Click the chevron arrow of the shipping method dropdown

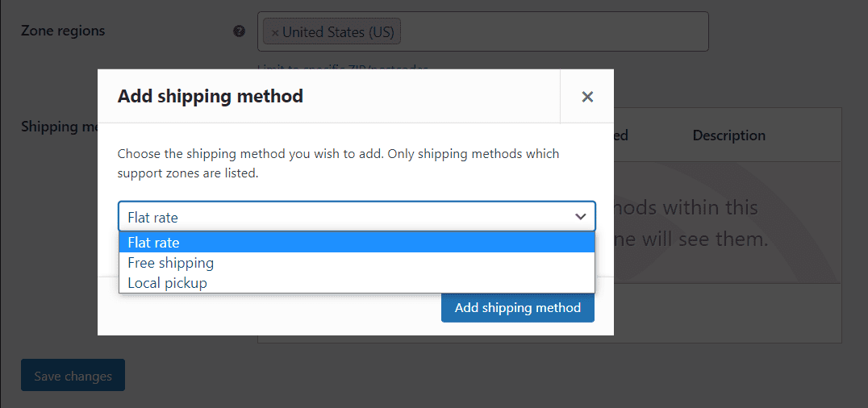tap(580, 217)
